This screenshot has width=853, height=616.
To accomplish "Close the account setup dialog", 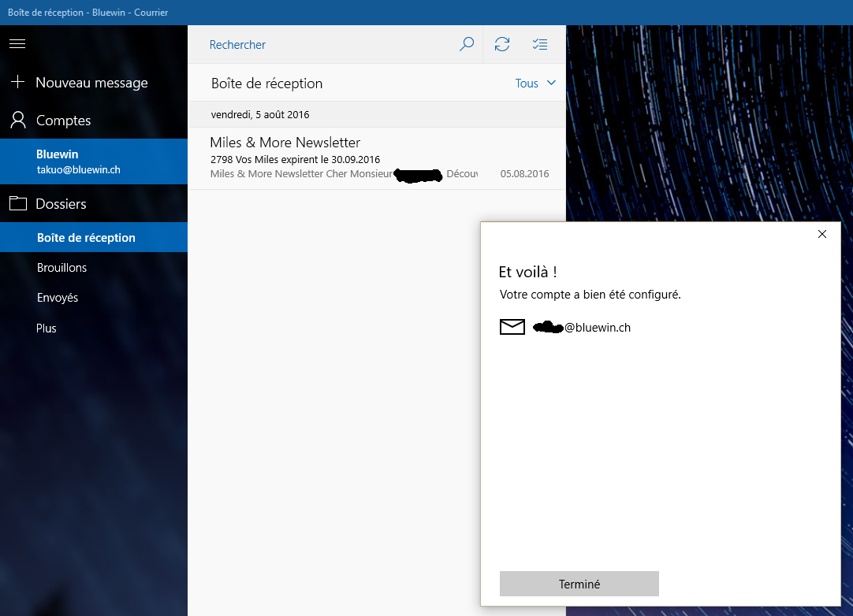I will point(822,234).
